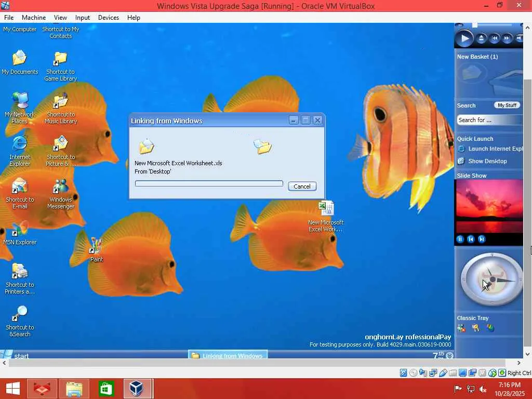Click VirtualBox network status icon
The height and width of the screenshot is (399, 532).
click(433, 373)
